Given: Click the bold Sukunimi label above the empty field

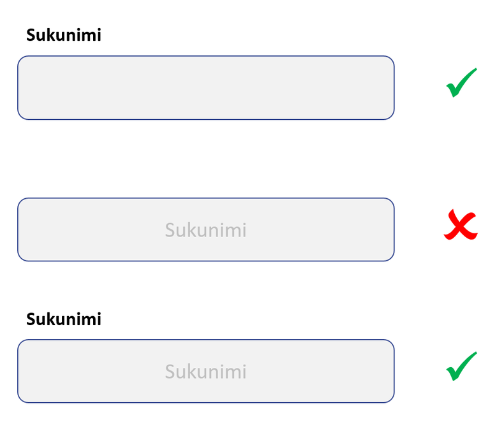Looking at the screenshot, I should pyautogui.click(x=63, y=35).
